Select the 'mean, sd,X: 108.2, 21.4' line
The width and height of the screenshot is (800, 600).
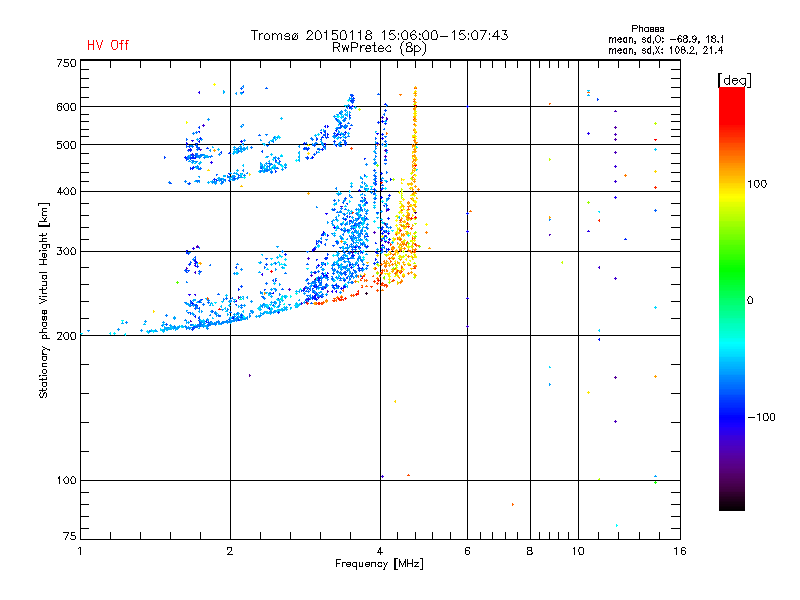click(x=665, y=50)
